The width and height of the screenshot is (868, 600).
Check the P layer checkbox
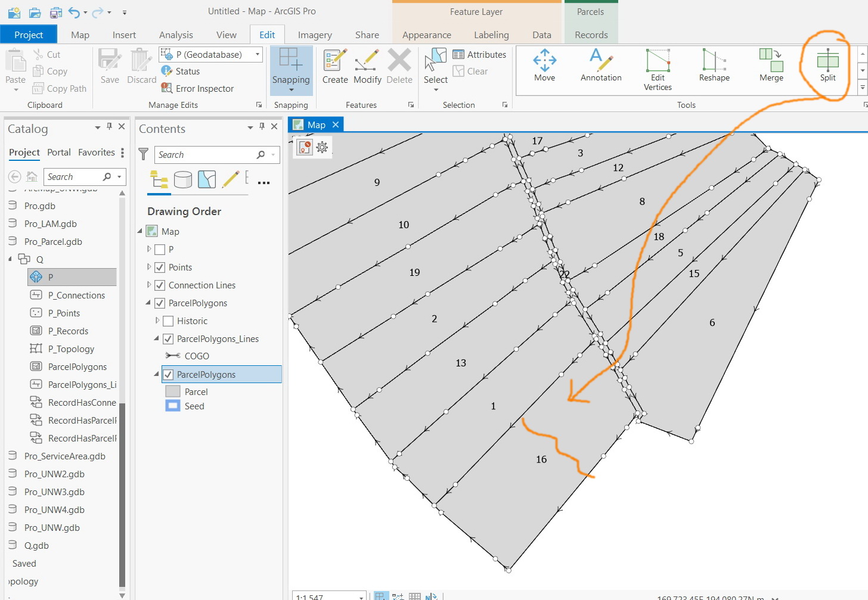160,249
